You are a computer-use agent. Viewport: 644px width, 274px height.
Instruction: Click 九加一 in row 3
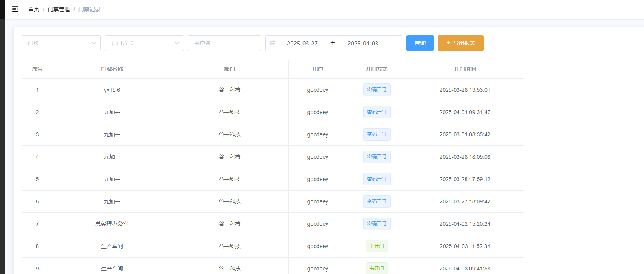click(x=112, y=134)
